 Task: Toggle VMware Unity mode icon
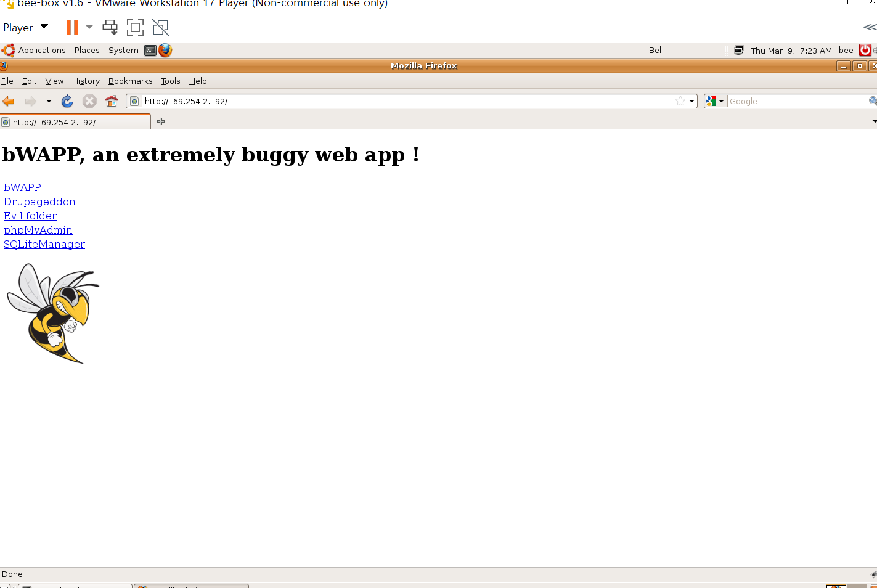[x=160, y=27]
